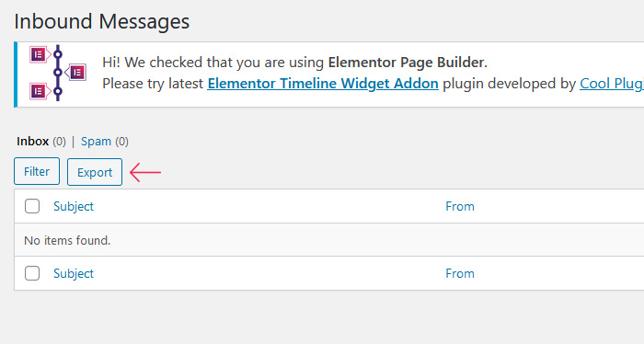Tick the select-all checkbox in table footer

click(32, 273)
